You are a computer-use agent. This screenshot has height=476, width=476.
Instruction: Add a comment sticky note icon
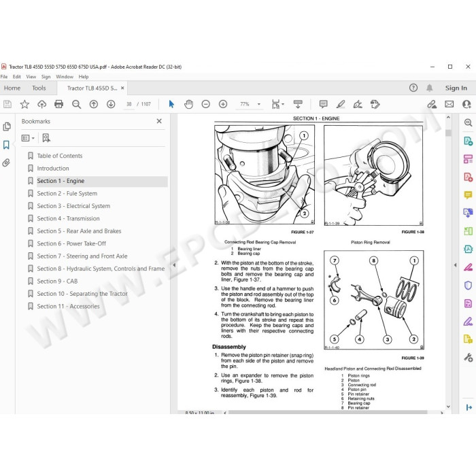point(323,105)
